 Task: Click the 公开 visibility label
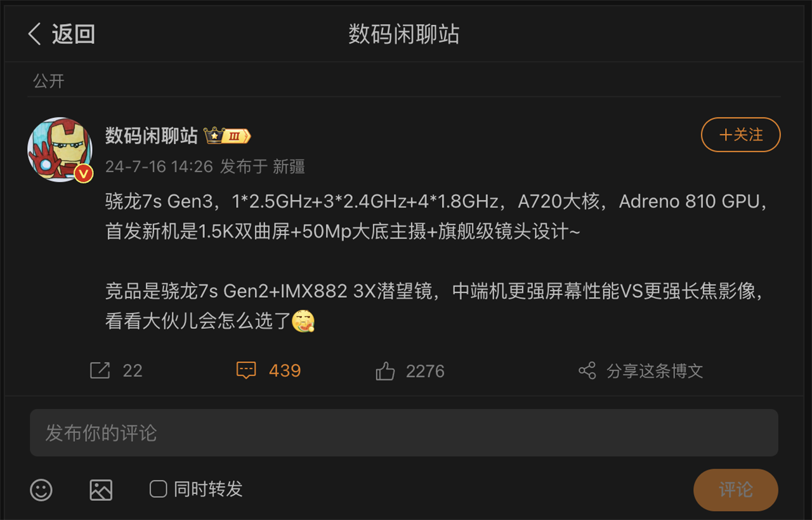49,81
